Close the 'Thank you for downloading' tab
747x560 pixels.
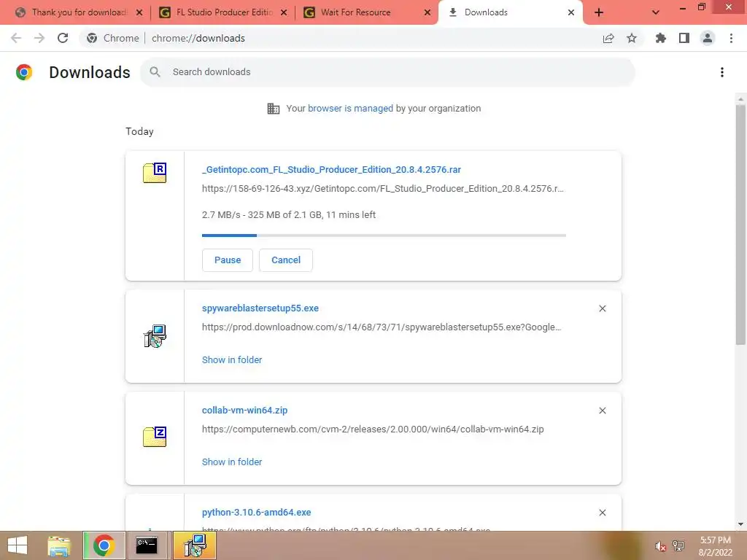(139, 12)
